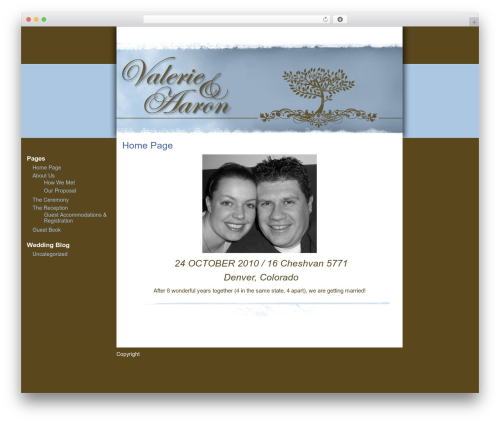Click the Wedding Blog sidebar heading
This screenshot has width=500, height=423.
click(x=48, y=245)
